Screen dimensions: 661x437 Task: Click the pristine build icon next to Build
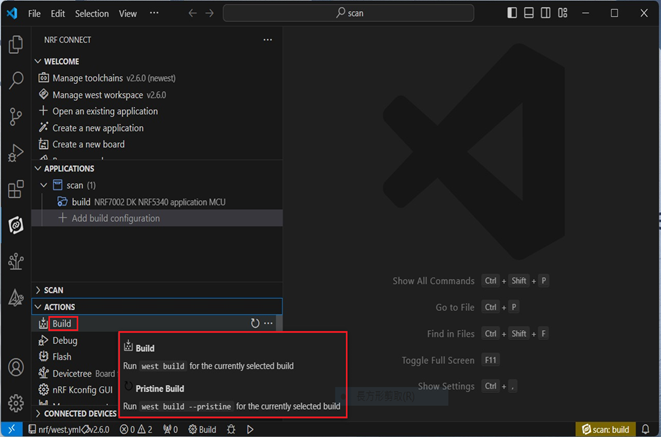pos(255,324)
